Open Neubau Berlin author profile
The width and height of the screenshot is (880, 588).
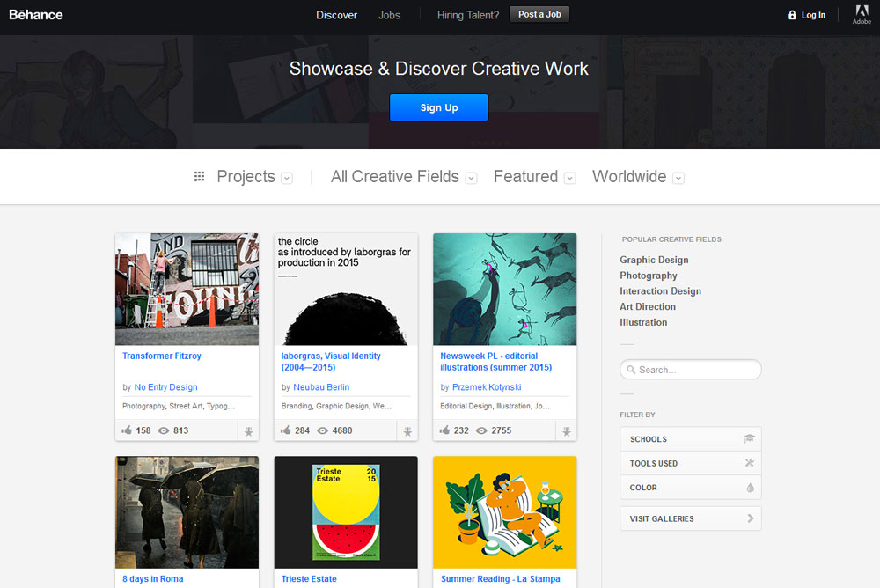point(321,387)
